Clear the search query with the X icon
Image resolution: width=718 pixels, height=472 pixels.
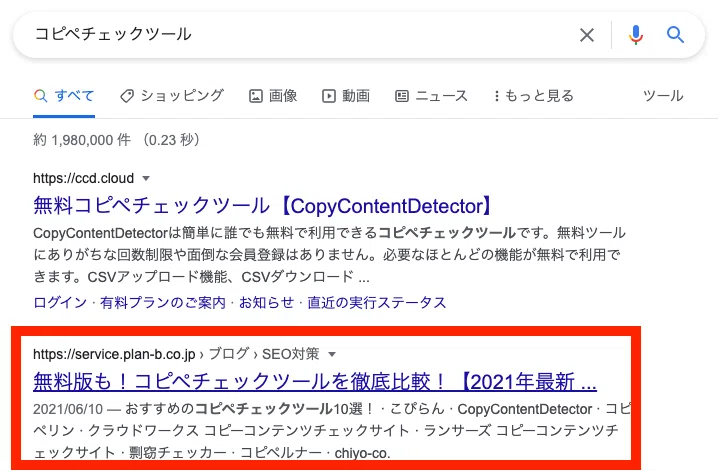(x=587, y=35)
